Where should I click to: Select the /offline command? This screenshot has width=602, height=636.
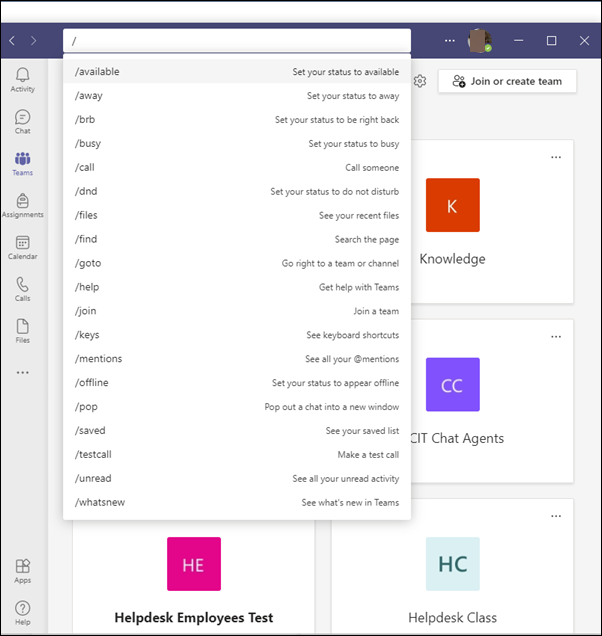pos(237,383)
